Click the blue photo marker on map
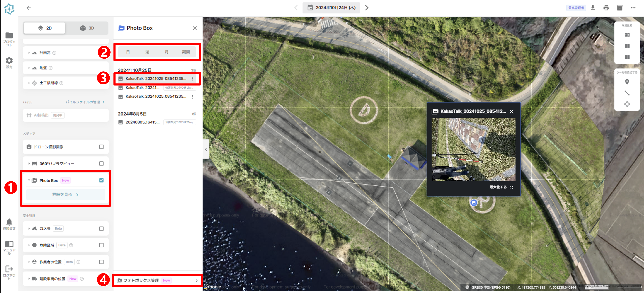The width and height of the screenshot is (644, 294). (x=473, y=203)
